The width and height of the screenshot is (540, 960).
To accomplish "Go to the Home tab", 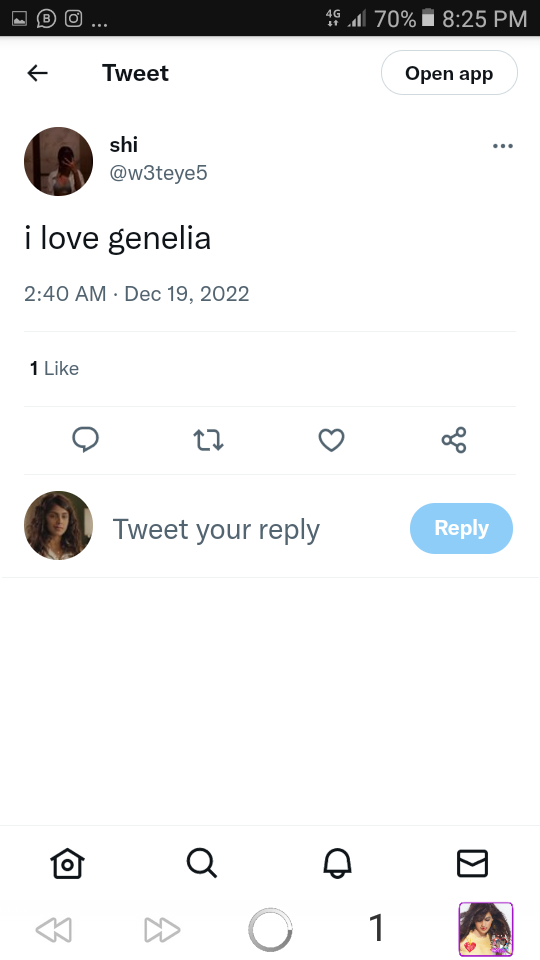I will [x=67, y=864].
